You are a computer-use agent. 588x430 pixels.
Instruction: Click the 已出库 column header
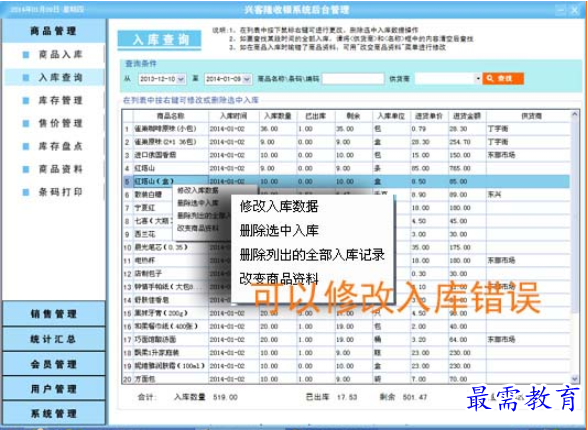316,116
